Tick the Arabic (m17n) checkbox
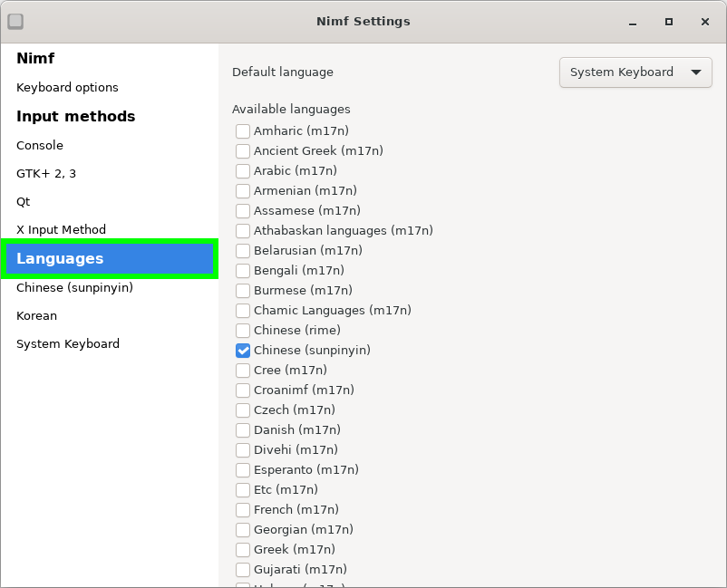The width and height of the screenshot is (727, 588). point(243,171)
